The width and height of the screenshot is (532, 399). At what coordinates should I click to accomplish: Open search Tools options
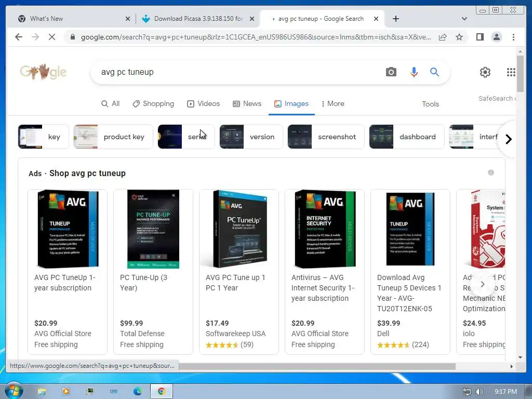pyautogui.click(x=430, y=104)
